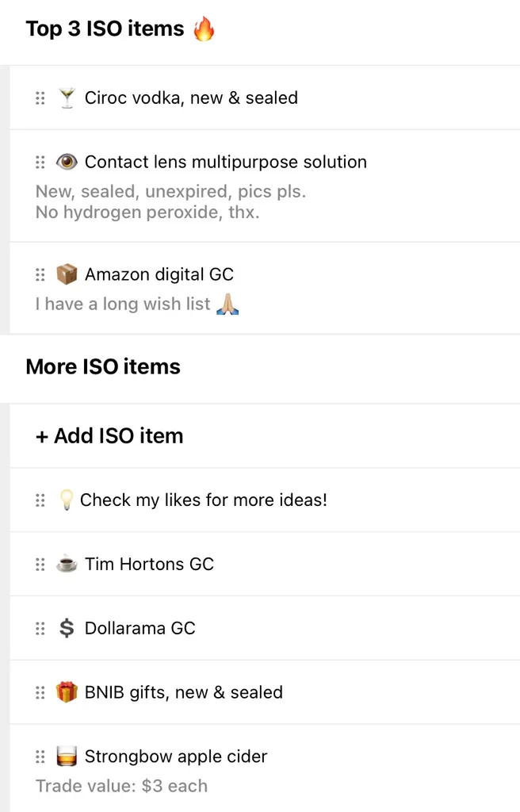Click the cocktail glass emoji beside Ciroc vodka
This screenshot has width=520, height=812.
67,98
